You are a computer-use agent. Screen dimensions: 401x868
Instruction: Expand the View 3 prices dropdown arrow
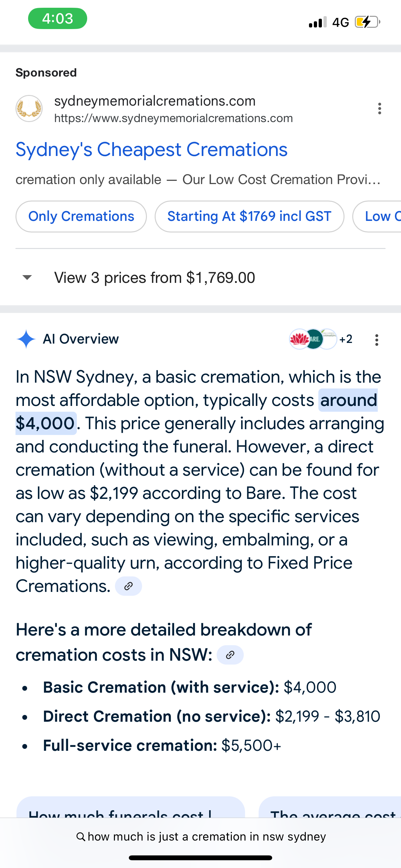[27, 278]
